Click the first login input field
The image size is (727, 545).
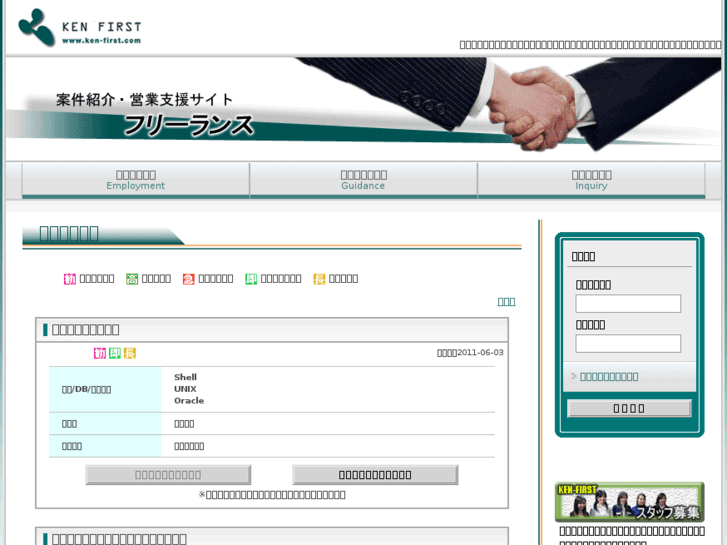(628, 303)
